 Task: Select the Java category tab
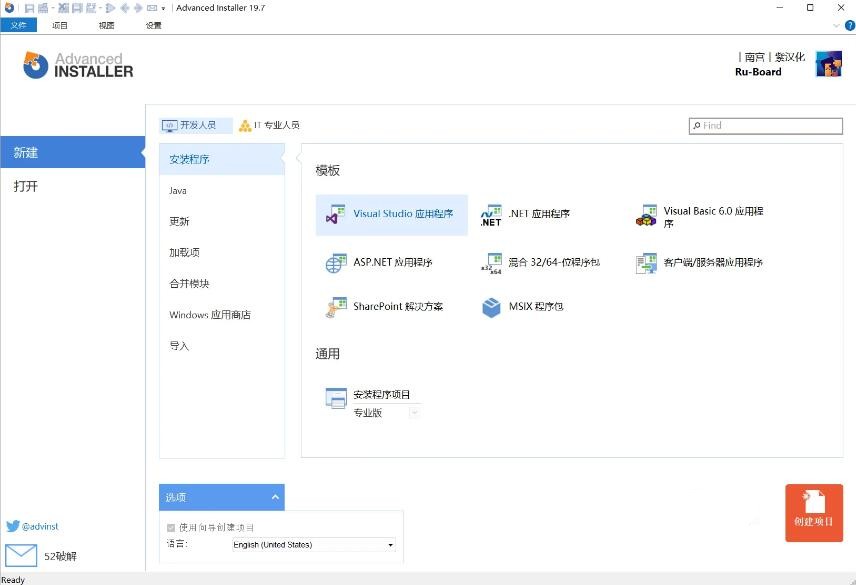coord(178,191)
